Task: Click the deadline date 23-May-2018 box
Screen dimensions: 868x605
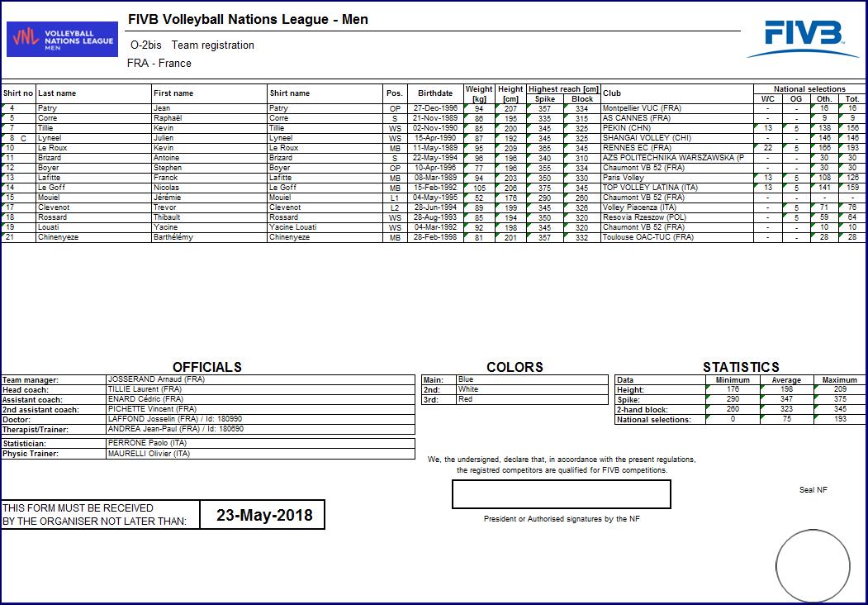Action: [264, 515]
